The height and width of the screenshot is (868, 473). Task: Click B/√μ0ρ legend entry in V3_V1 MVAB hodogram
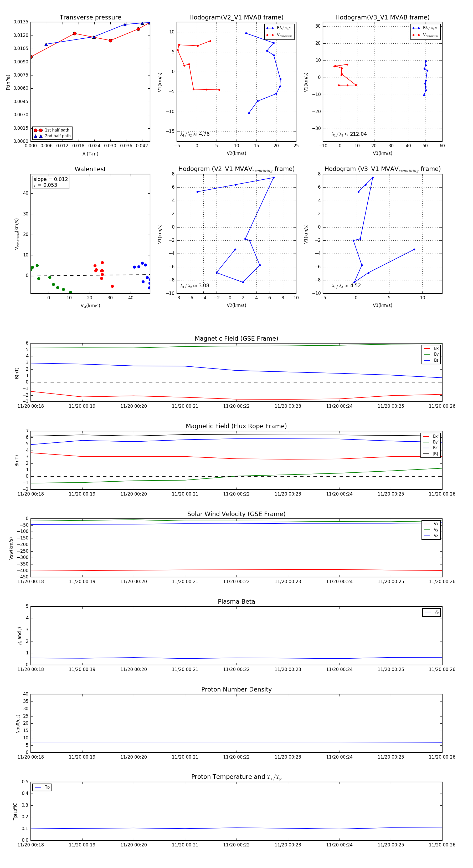pos(425,28)
